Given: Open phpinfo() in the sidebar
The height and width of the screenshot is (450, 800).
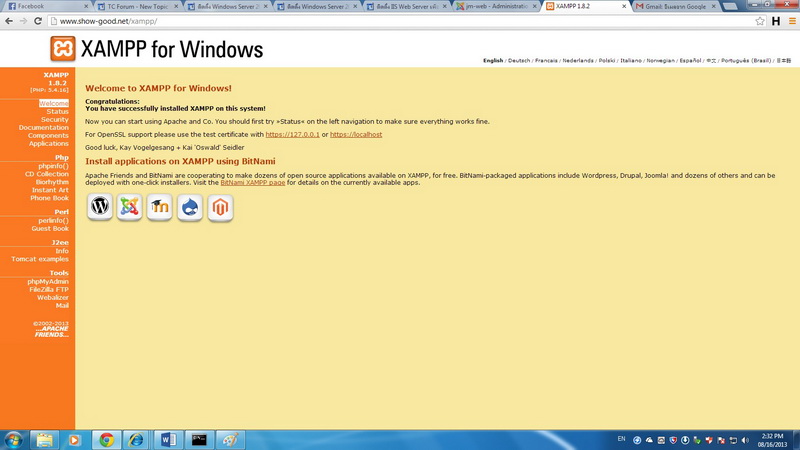Looking at the screenshot, I should tap(53, 166).
